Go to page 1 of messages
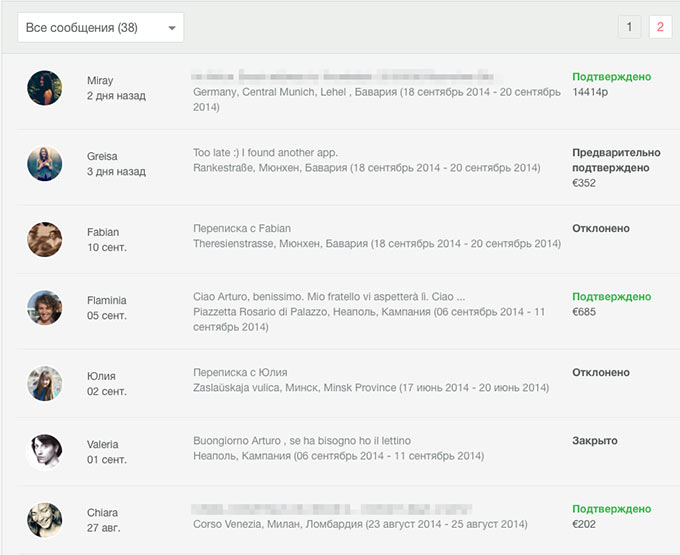The image size is (680, 555). tap(629, 27)
